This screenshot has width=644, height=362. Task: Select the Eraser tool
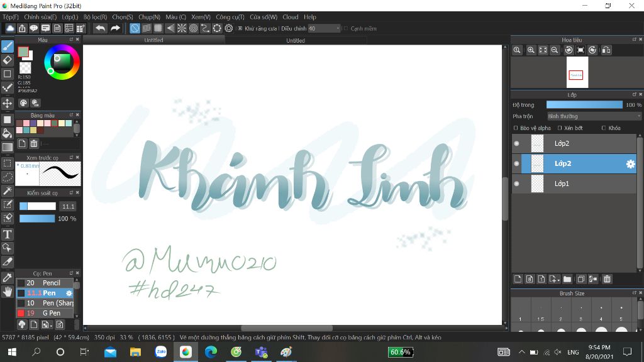pos(8,60)
